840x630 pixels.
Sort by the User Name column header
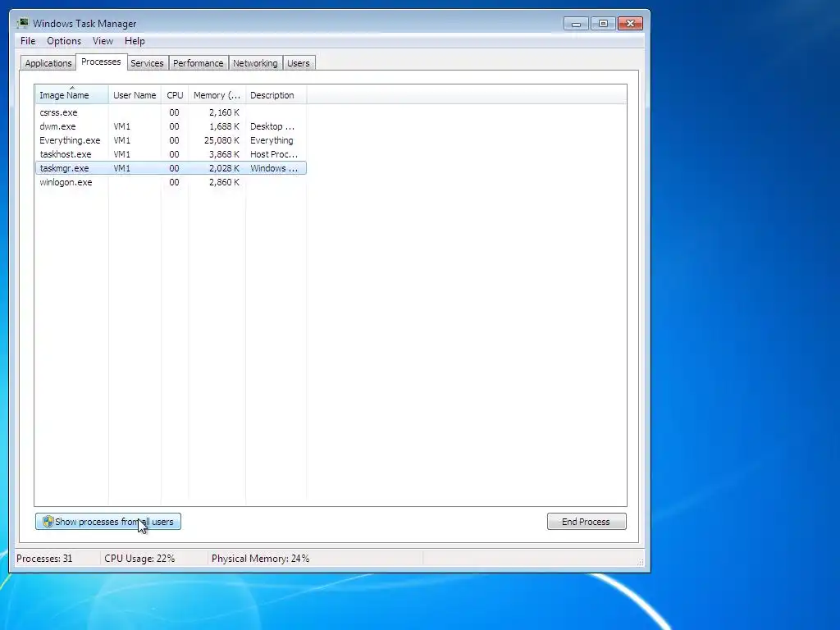135,95
